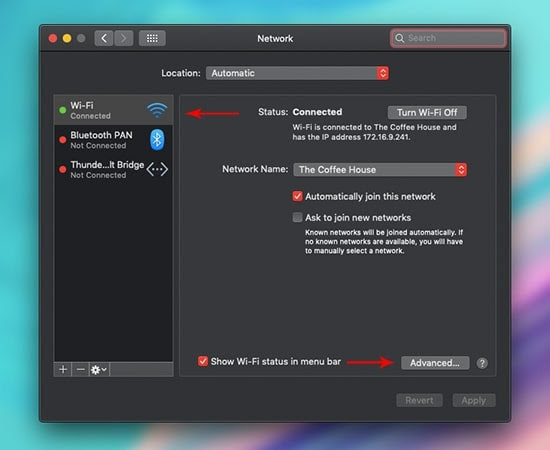
Task: Toggle Show Wi-Fi status in menu bar
Action: point(203,361)
